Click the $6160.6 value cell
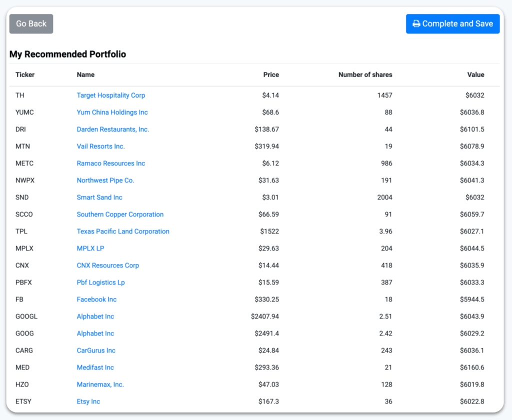Image resolution: width=512 pixels, height=420 pixels. point(472,367)
